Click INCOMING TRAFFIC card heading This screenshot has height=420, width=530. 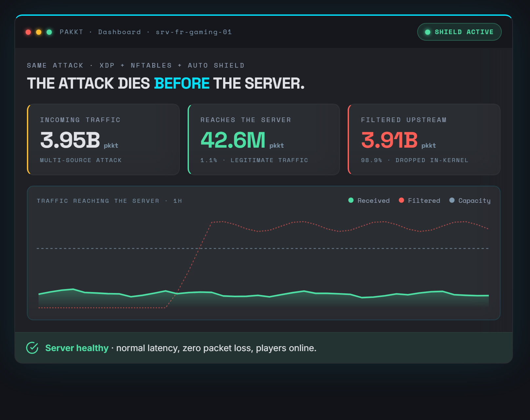80,120
